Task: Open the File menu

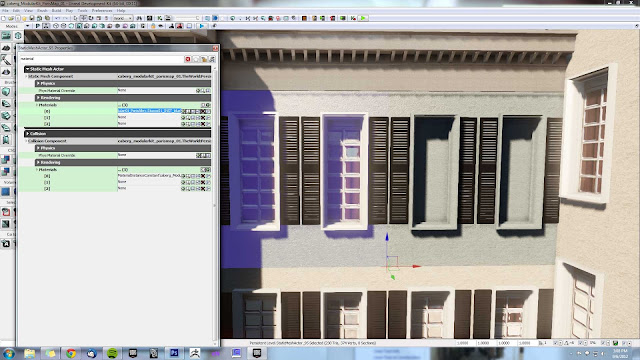Action: click(x=5, y=10)
